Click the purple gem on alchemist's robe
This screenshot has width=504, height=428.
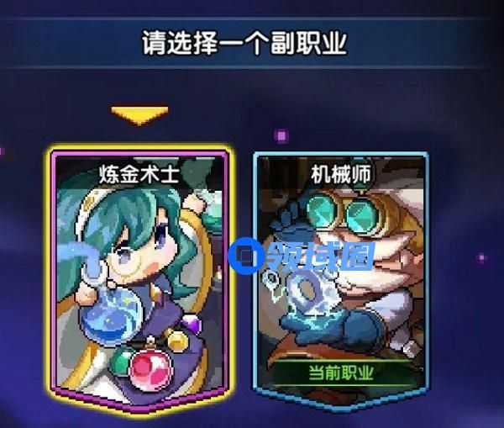pos(192,324)
